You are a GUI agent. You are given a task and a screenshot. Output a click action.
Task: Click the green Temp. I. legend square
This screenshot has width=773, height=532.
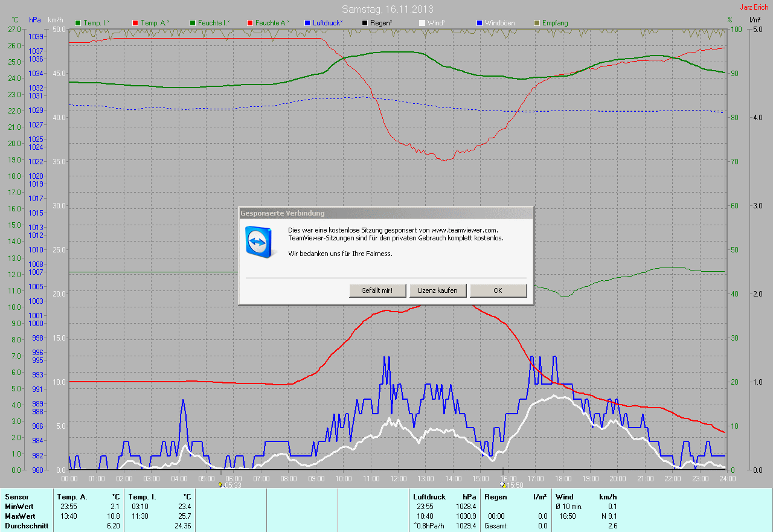[x=77, y=23]
